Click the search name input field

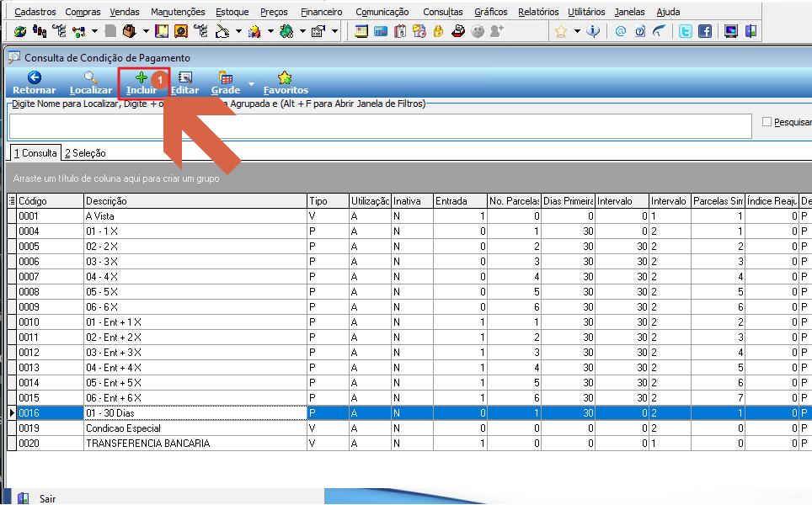point(381,126)
